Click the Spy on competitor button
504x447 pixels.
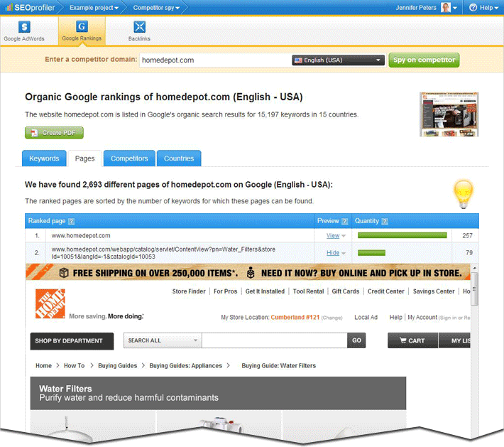click(424, 60)
